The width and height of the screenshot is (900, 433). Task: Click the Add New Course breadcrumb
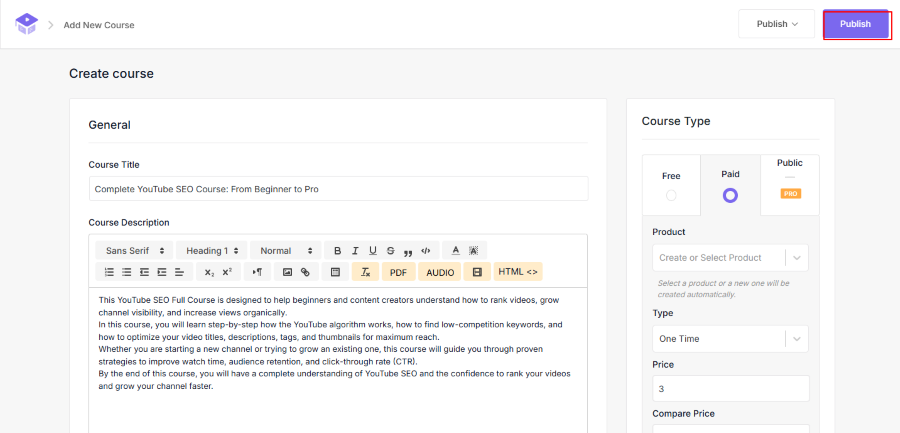tap(99, 25)
